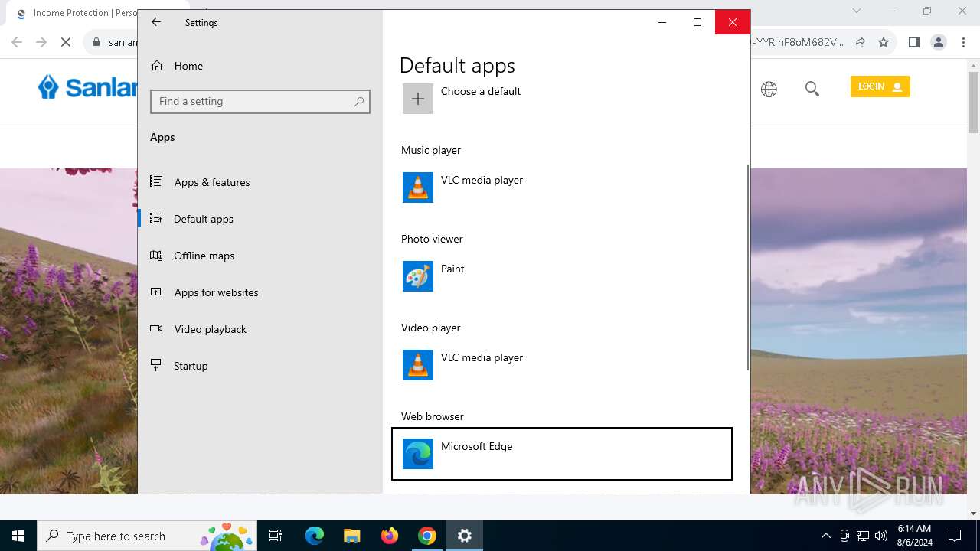Click the Sanlam logo in Chrome
Screen dimensions: 980x551
pyautogui.click(x=87, y=87)
